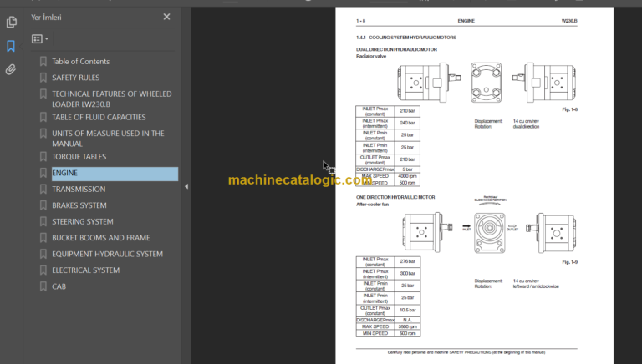The height and width of the screenshot is (364, 642).
Task: Click DUAL DIRECTION HYDRAULIC MOTOR heading
Action: pos(396,49)
